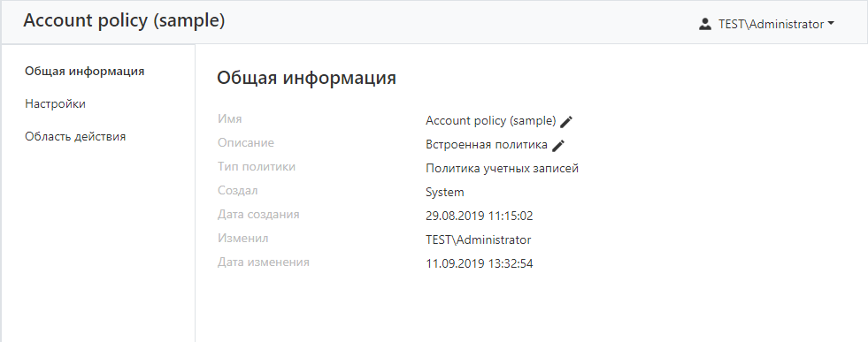This screenshot has width=868, height=342.
Task: Click the Account policy (sample) name value
Action: click(490, 121)
